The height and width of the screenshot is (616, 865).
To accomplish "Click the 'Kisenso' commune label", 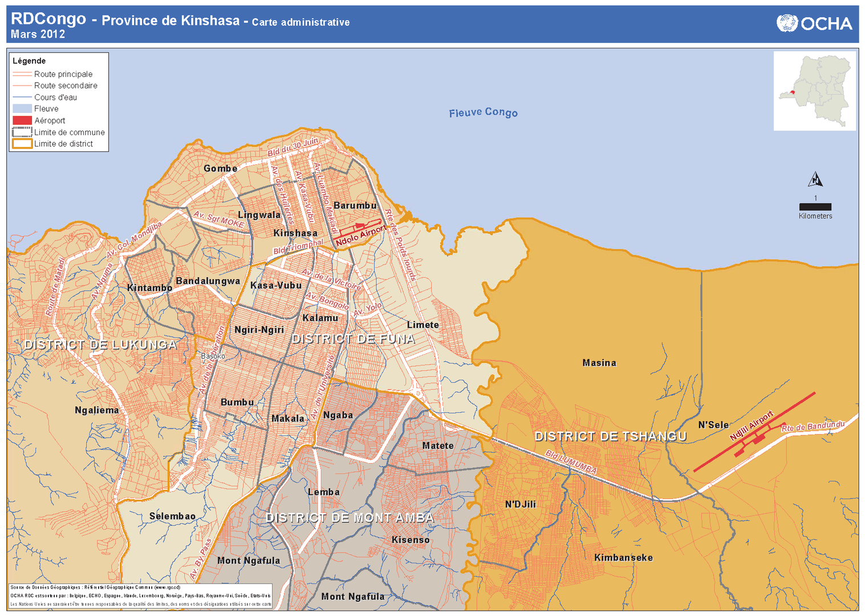I will [411, 540].
